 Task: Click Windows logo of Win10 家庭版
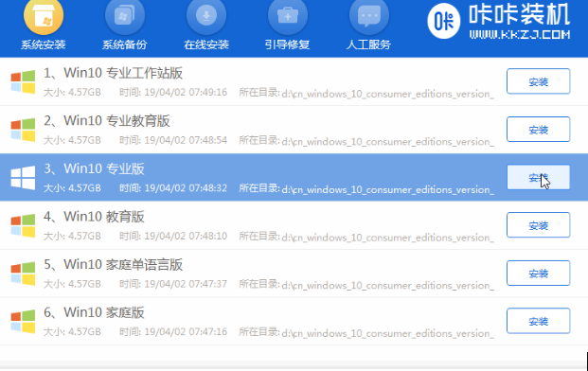pyautogui.click(x=23, y=322)
